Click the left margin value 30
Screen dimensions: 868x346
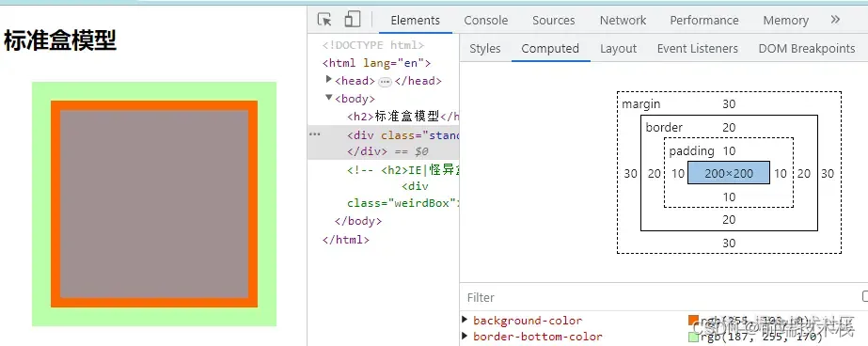[x=630, y=173]
